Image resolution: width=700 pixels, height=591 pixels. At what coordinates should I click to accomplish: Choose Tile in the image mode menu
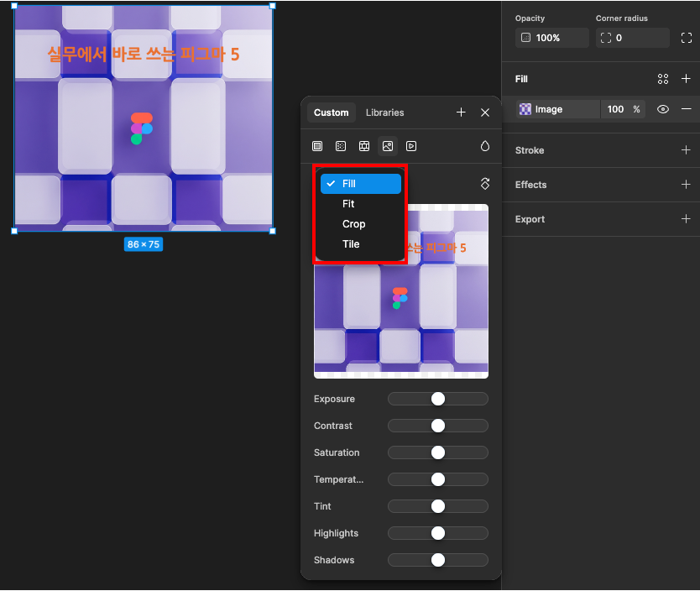coord(361,244)
